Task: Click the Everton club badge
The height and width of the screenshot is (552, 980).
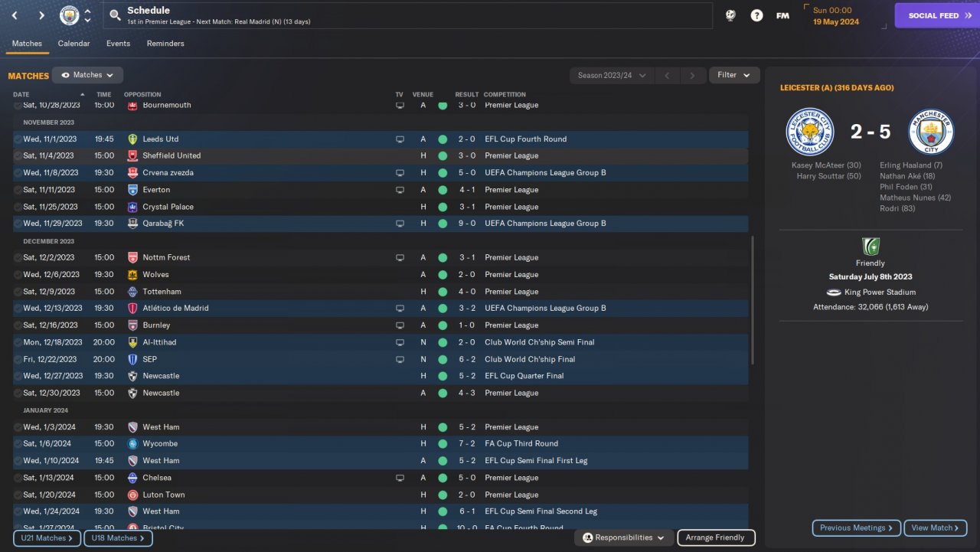Action: [132, 190]
